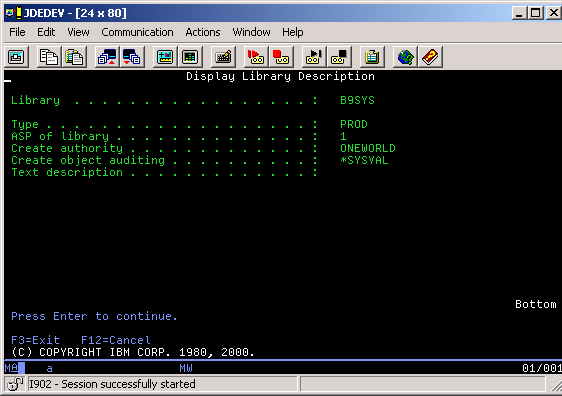Click the cursor position 01/001 indicator
This screenshot has width=562, height=396.
542,368
